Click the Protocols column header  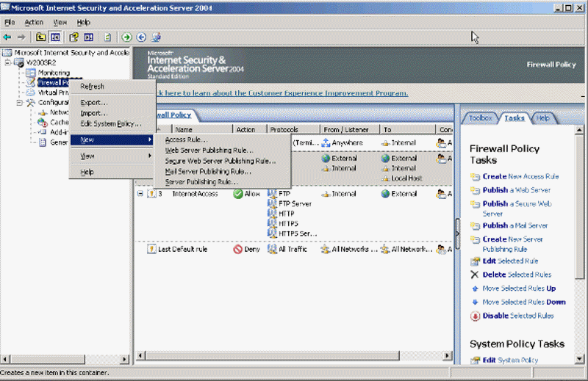(293, 129)
